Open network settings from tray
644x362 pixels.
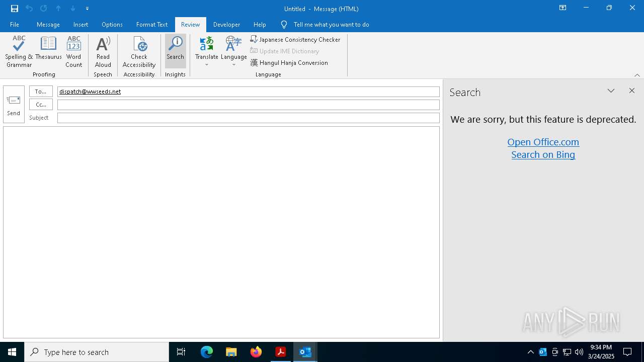pos(567,352)
